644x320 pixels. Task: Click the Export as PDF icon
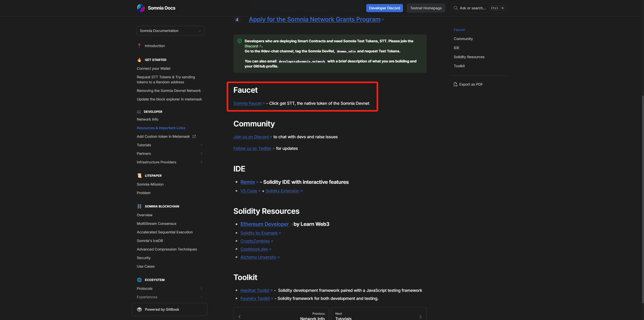pyautogui.click(x=456, y=84)
